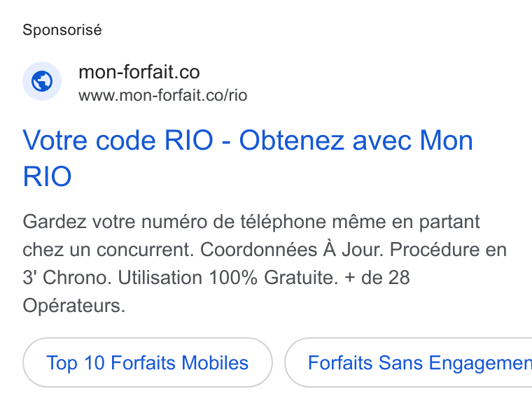
Task: Click the light blue circle behind globe
Action: (42, 81)
